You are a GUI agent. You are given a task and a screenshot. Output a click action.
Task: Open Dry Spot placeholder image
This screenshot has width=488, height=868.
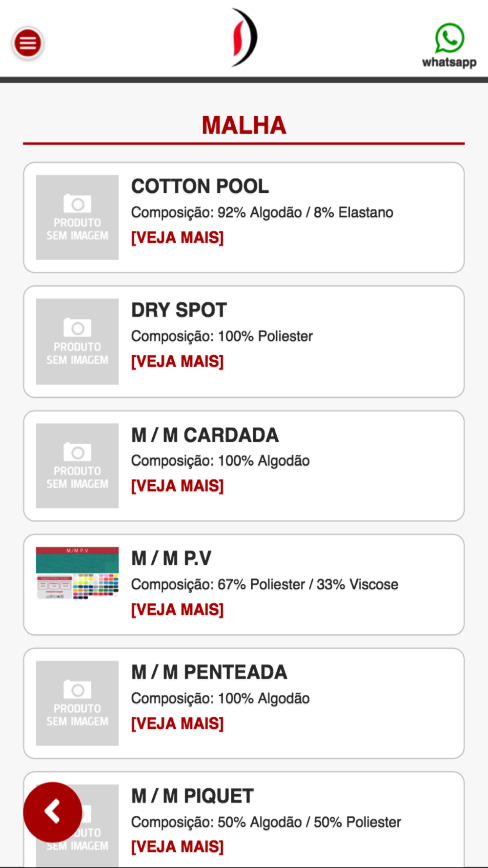(x=77, y=341)
